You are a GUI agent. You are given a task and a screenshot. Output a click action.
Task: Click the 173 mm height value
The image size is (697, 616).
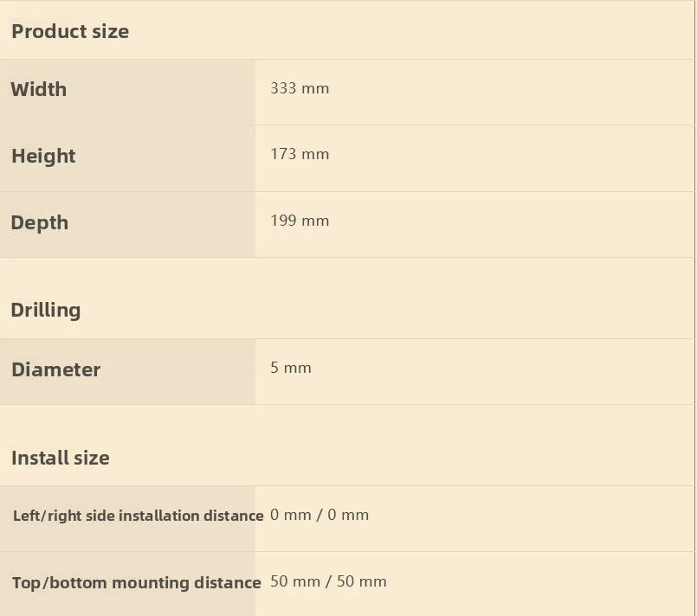coord(300,154)
